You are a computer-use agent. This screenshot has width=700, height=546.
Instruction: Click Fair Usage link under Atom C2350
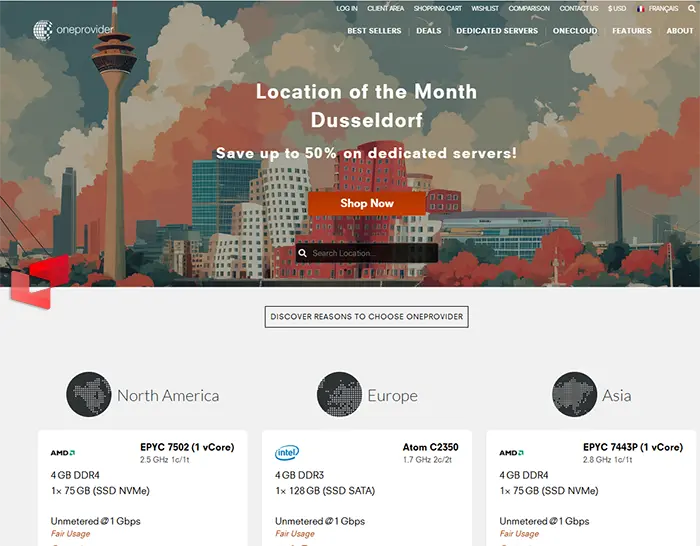click(295, 534)
